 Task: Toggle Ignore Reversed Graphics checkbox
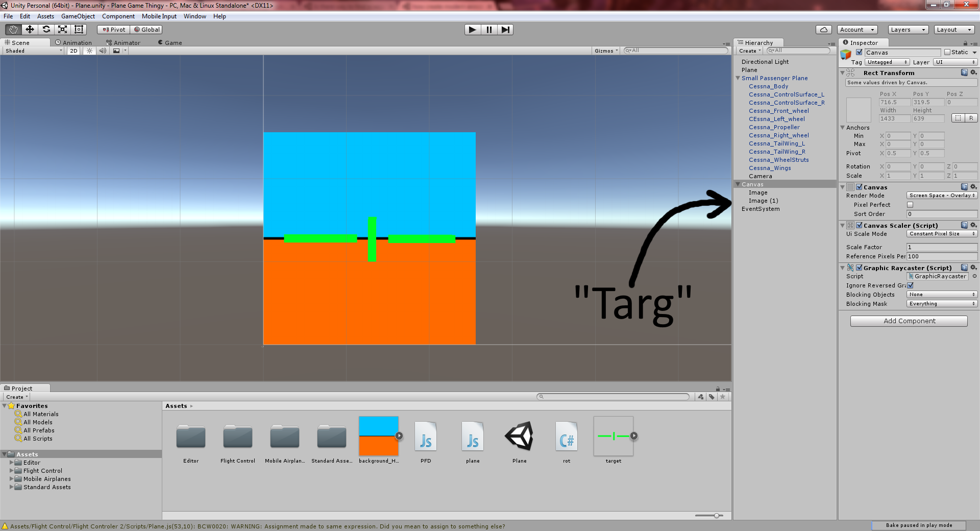click(x=910, y=285)
